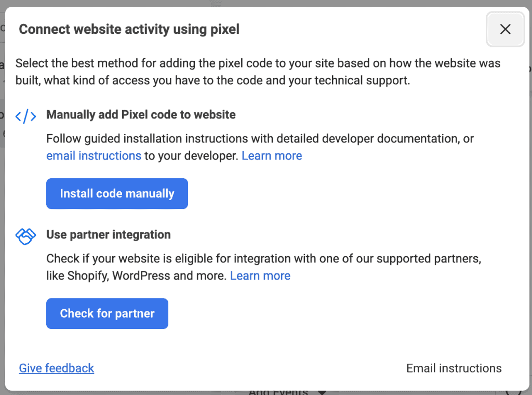532x395 pixels.
Task: Click the close icon in the top-right corner
Action: pyautogui.click(x=505, y=29)
